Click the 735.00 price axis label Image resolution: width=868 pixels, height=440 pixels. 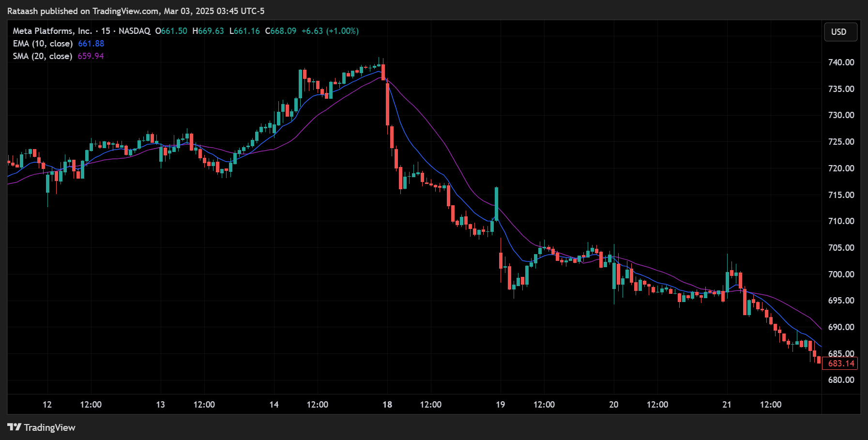point(841,89)
